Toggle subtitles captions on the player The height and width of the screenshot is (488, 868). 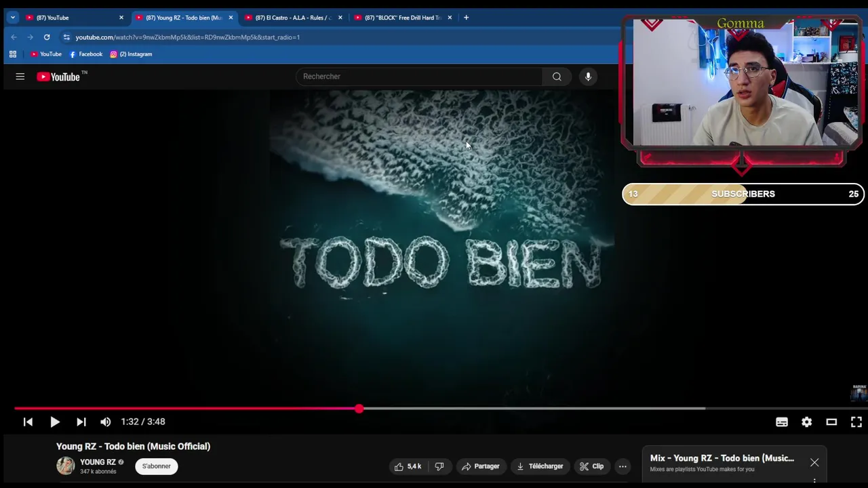coord(782,422)
